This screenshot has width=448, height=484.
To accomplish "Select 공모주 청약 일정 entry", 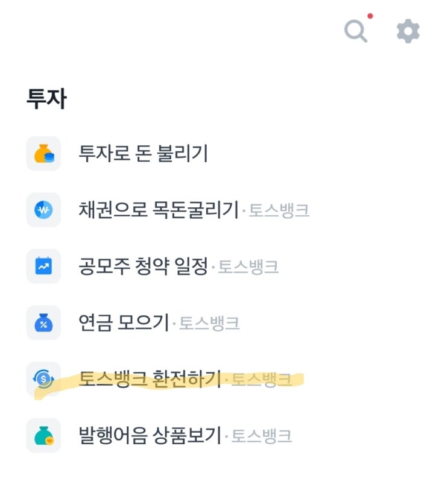I will pyautogui.click(x=144, y=266).
